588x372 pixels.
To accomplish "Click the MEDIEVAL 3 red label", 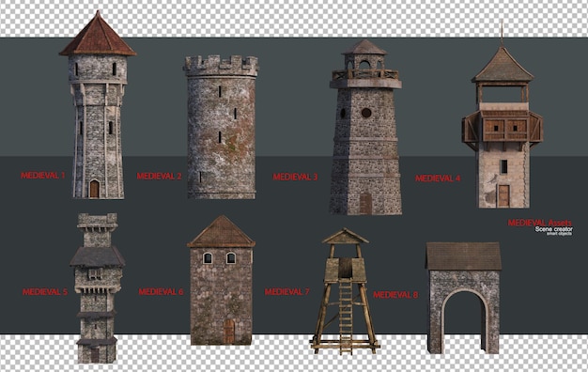I will [295, 177].
